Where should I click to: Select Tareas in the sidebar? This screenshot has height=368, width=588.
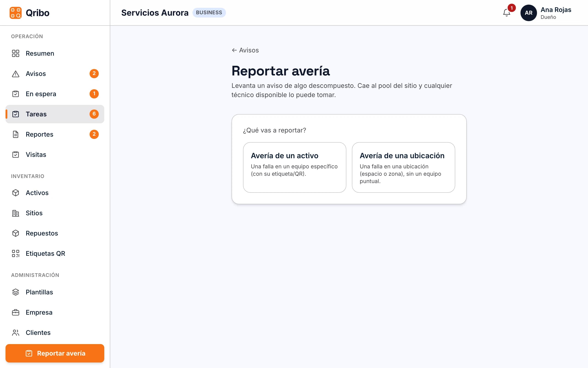point(55,114)
